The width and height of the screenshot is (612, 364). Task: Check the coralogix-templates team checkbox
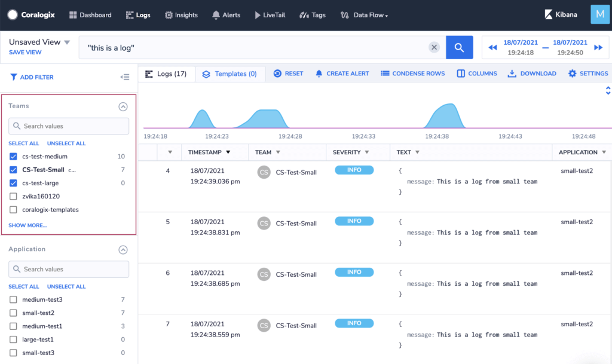[x=13, y=210]
